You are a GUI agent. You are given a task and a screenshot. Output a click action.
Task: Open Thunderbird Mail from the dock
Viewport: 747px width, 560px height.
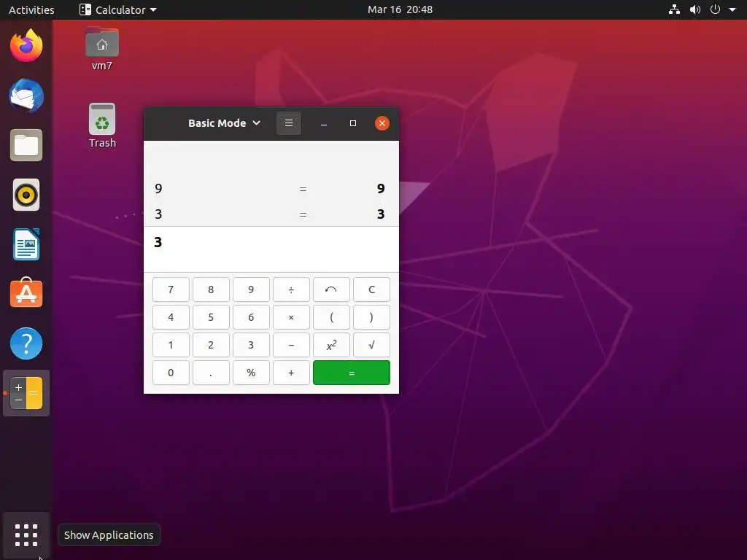(x=26, y=96)
